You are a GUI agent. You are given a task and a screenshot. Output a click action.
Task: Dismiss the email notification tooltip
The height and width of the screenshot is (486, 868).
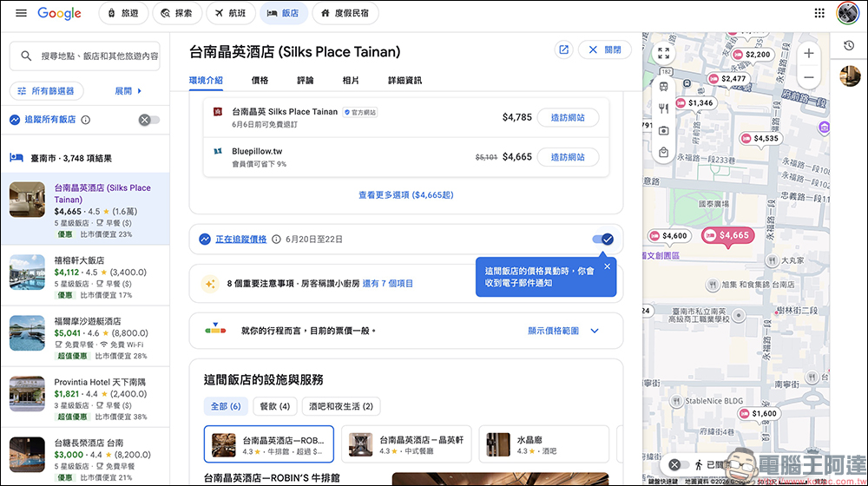tap(608, 266)
